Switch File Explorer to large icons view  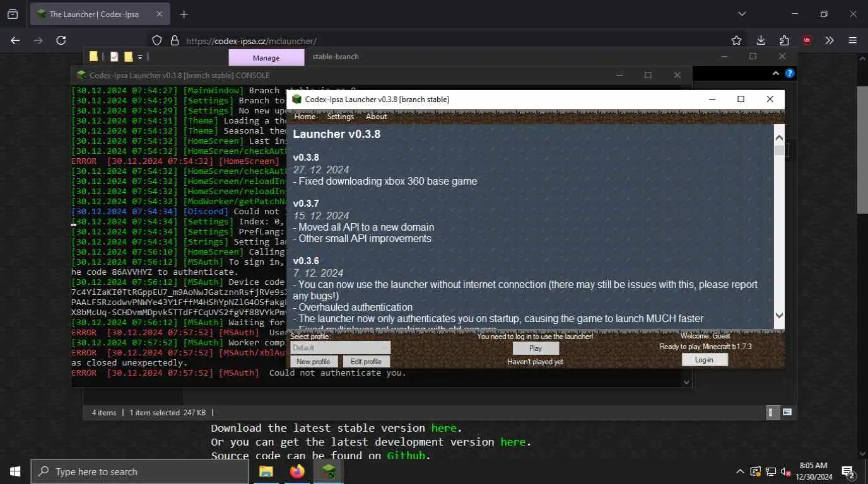point(787,412)
